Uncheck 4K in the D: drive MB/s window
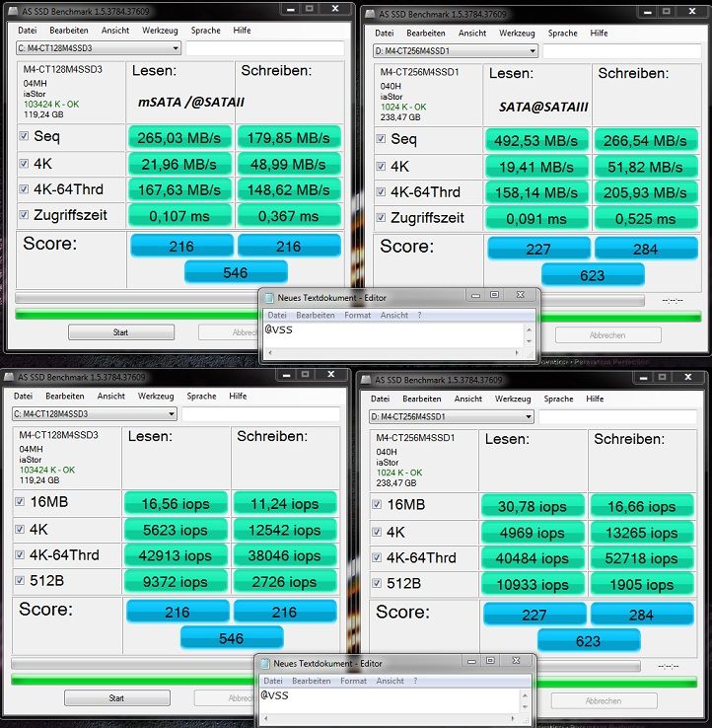 tap(381, 166)
